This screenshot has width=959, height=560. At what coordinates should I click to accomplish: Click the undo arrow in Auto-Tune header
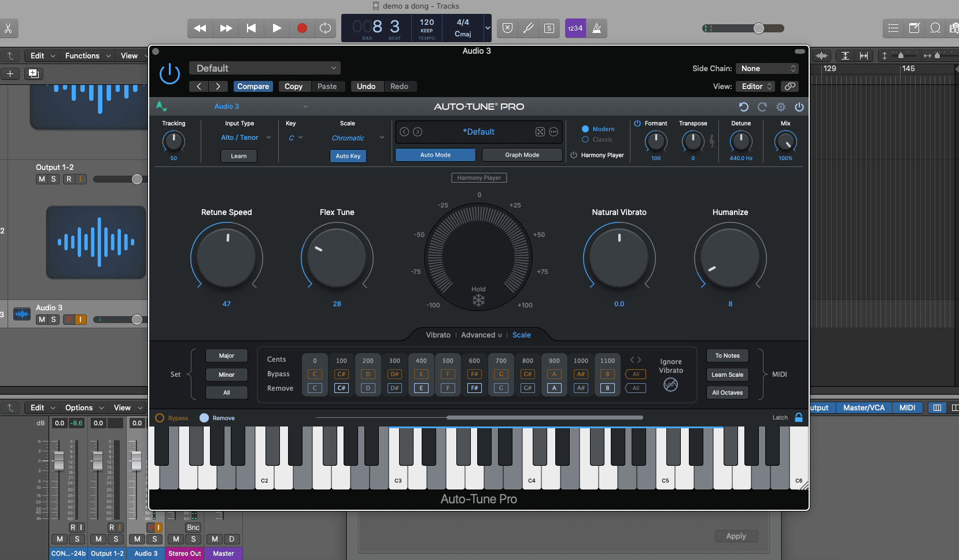(744, 107)
